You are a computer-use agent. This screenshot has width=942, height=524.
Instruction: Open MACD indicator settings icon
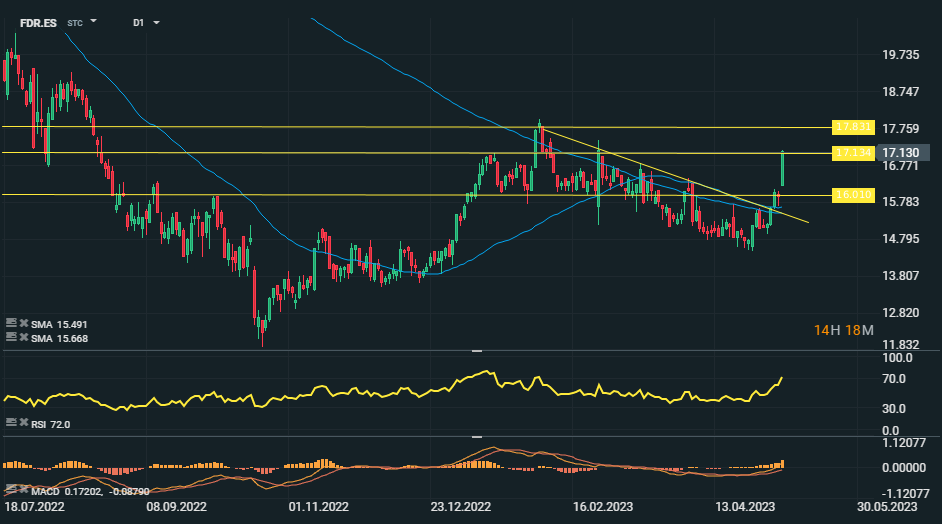point(11,490)
